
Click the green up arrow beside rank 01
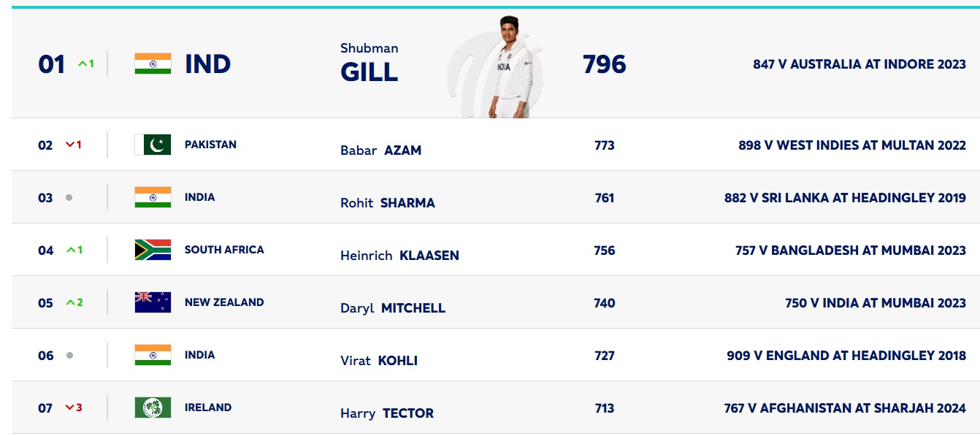(x=83, y=64)
